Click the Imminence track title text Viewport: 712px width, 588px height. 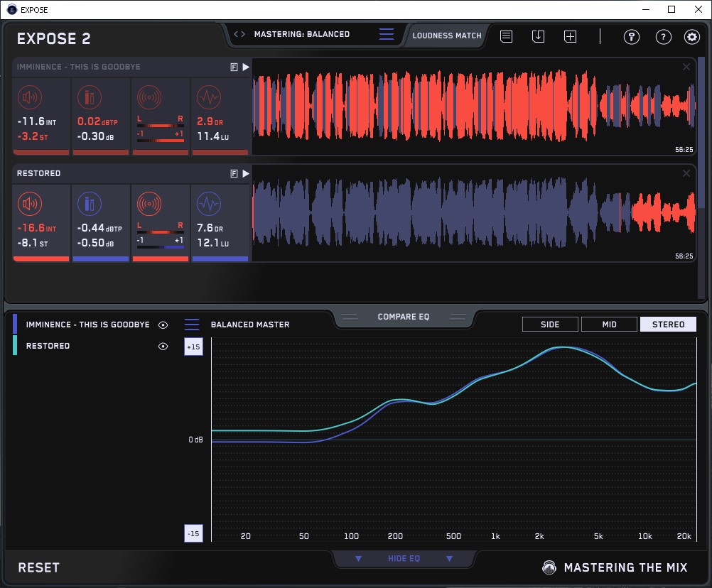(79, 67)
